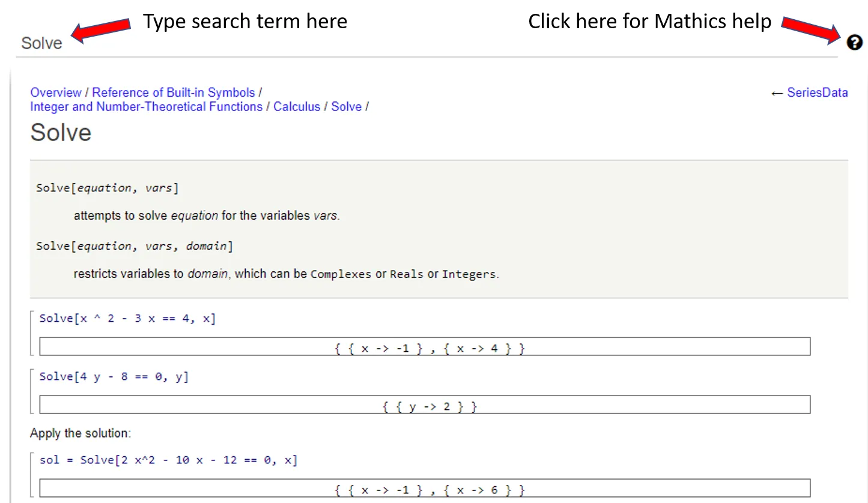Open Mathics help question mark icon
Image resolution: width=868 pixels, height=503 pixels.
click(854, 43)
